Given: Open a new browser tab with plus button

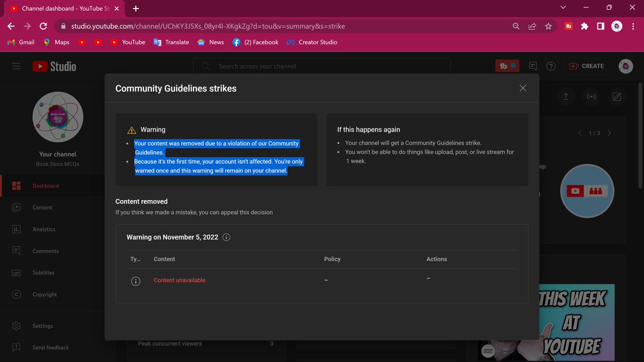Looking at the screenshot, I should (x=136, y=8).
